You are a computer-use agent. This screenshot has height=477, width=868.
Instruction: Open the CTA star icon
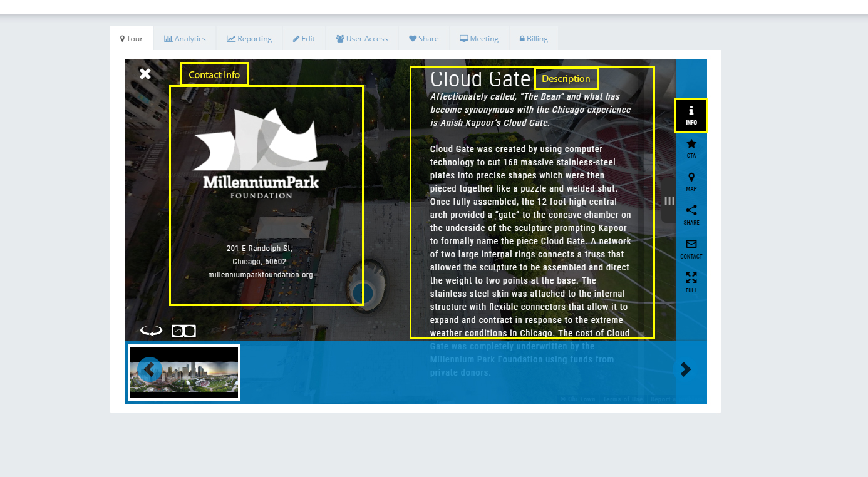point(691,148)
